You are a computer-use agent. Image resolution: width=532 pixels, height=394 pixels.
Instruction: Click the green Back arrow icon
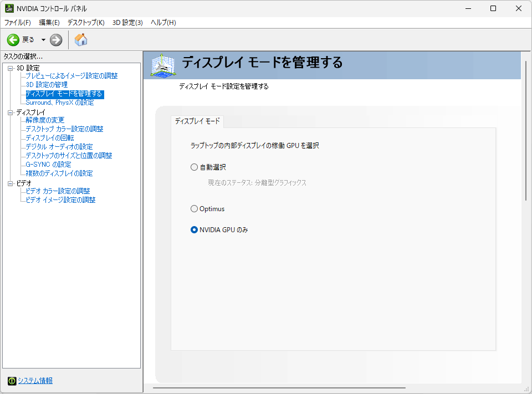(13, 40)
